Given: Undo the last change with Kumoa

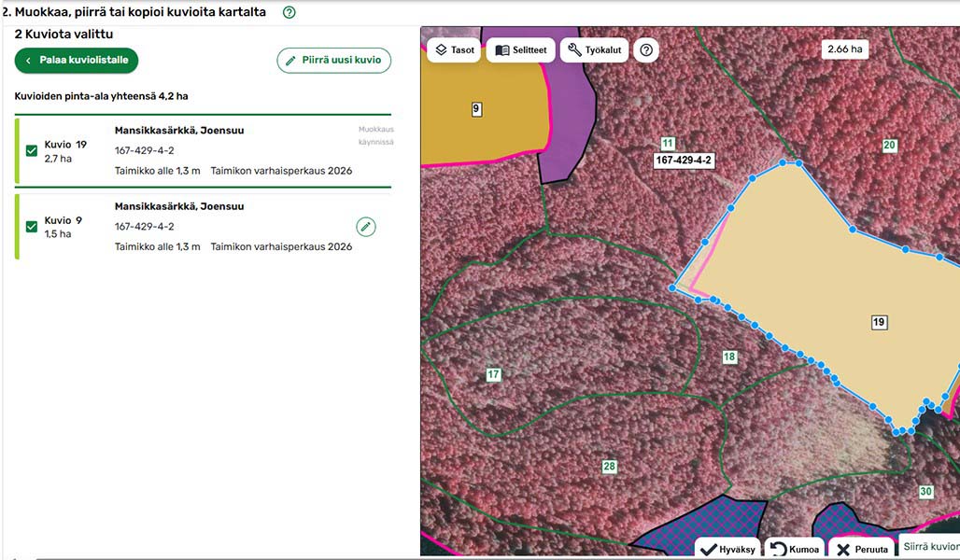Looking at the screenshot, I should [x=796, y=549].
